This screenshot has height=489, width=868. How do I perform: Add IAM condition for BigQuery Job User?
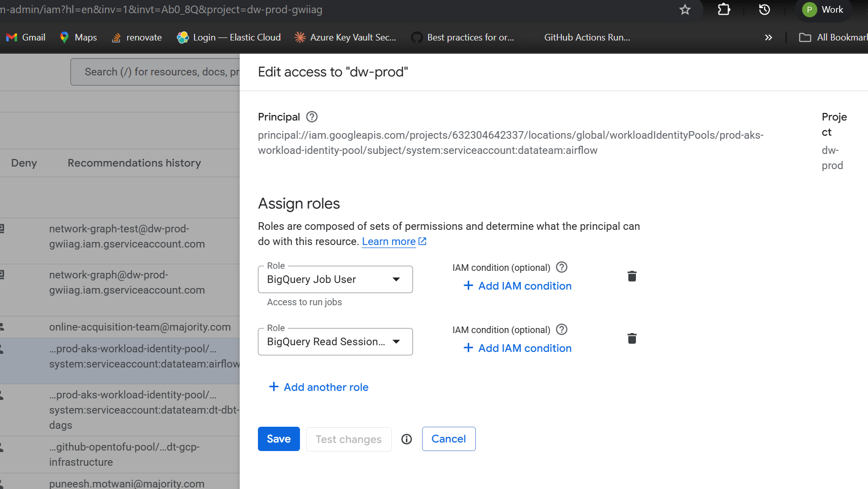517,286
